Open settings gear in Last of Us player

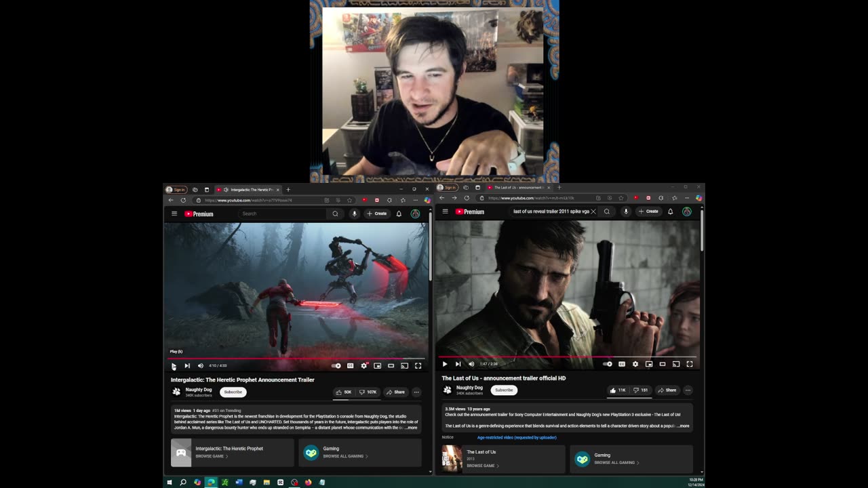click(x=635, y=364)
